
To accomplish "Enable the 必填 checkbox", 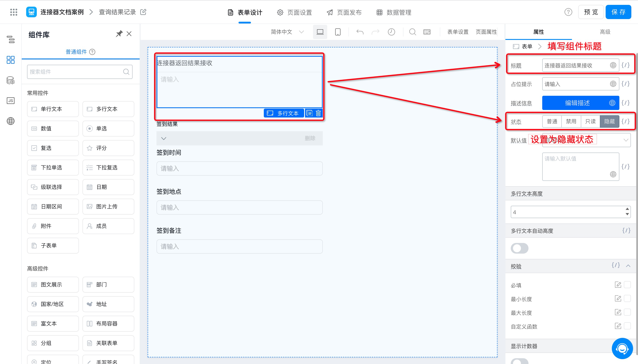I will click(x=627, y=284).
